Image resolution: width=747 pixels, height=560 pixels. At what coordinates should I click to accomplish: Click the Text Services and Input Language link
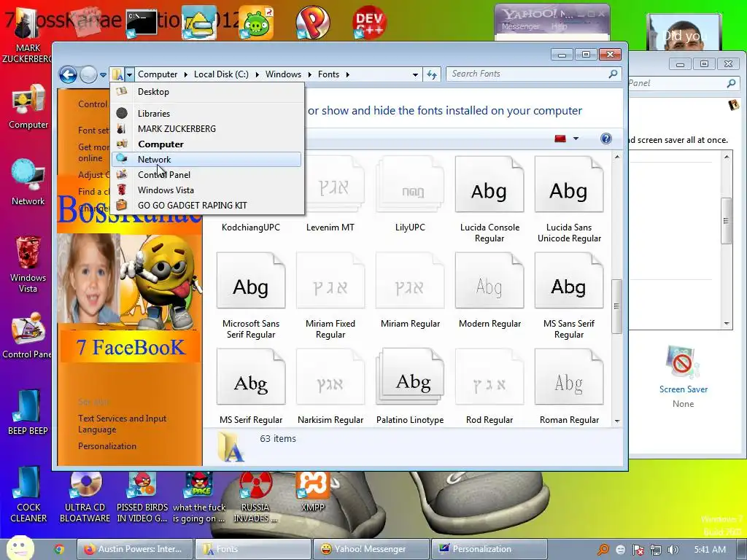pyautogui.click(x=122, y=424)
